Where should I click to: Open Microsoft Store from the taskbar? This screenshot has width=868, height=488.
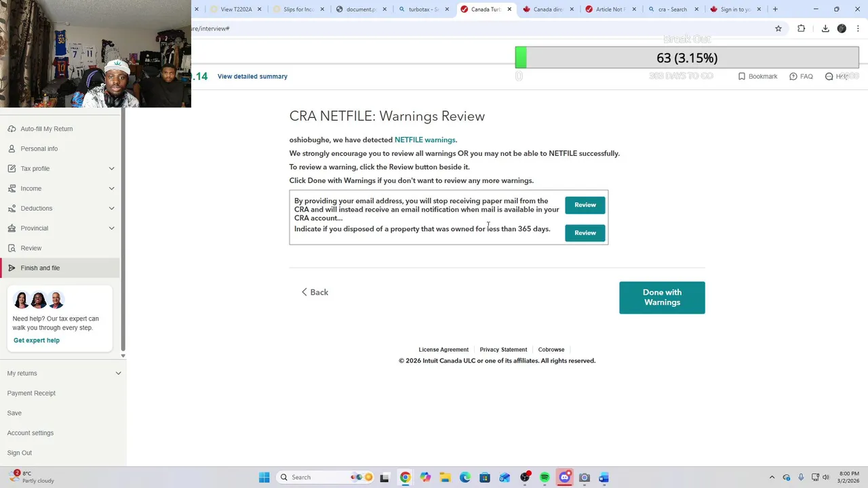485,477
